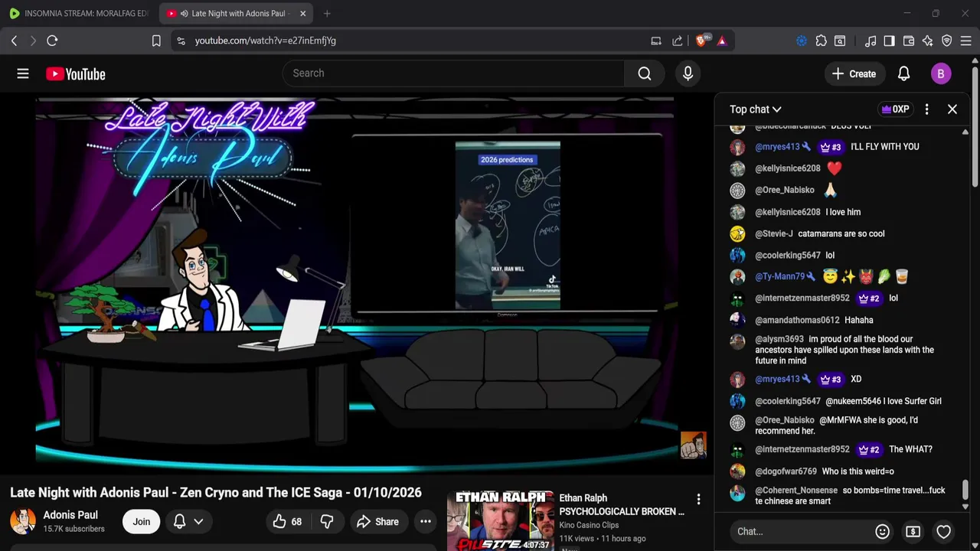980x551 pixels.
Task: Send a heart reaction in chat
Action: (x=943, y=531)
